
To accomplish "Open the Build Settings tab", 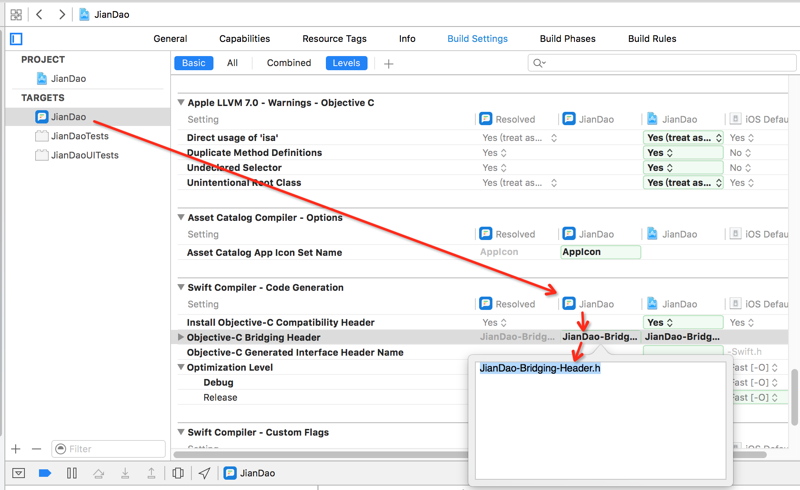I will click(478, 39).
